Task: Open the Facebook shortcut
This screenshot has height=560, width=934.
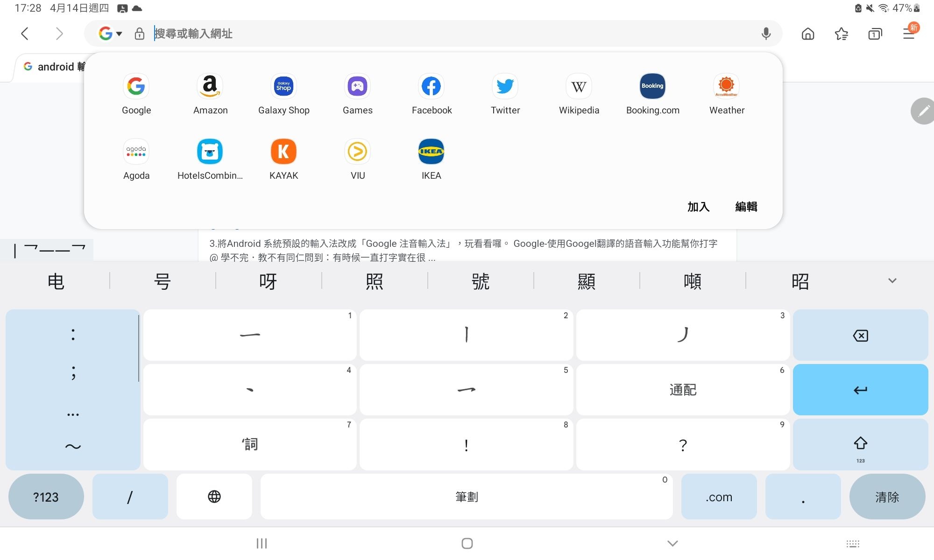Action: point(432,94)
